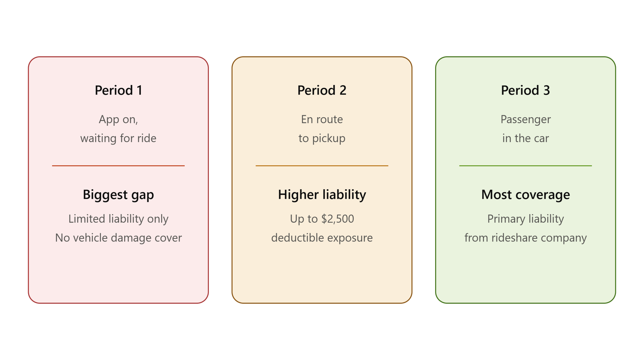Click empty pink area below Period 1 text

coord(118,274)
